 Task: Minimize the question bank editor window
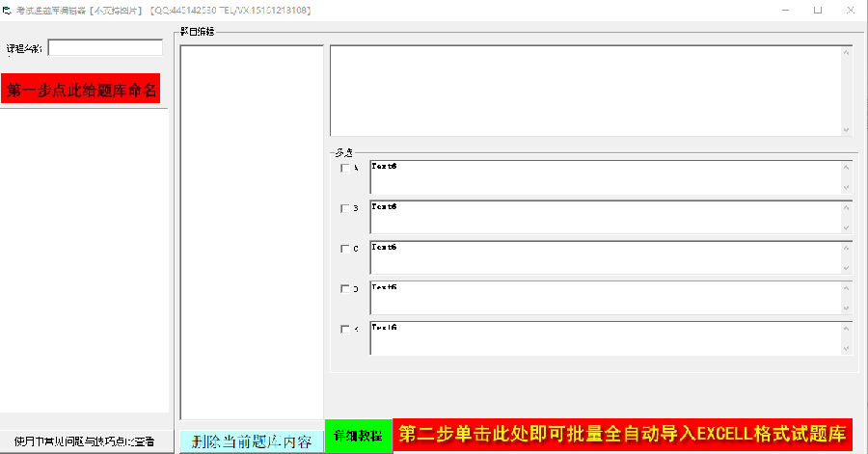tap(785, 10)
